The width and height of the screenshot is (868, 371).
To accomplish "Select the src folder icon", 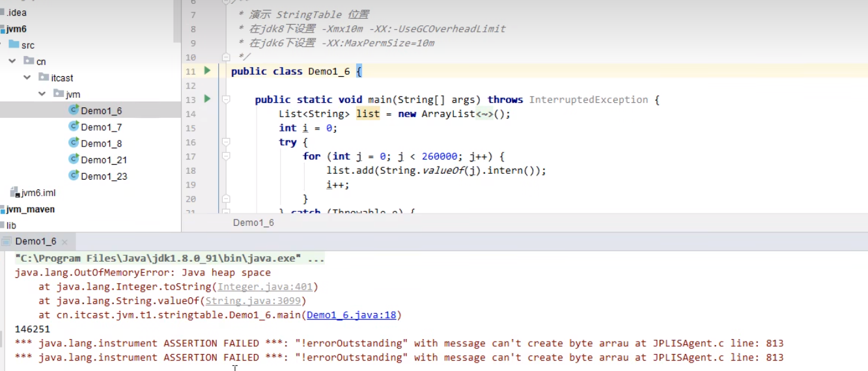I will pos(14,45).
